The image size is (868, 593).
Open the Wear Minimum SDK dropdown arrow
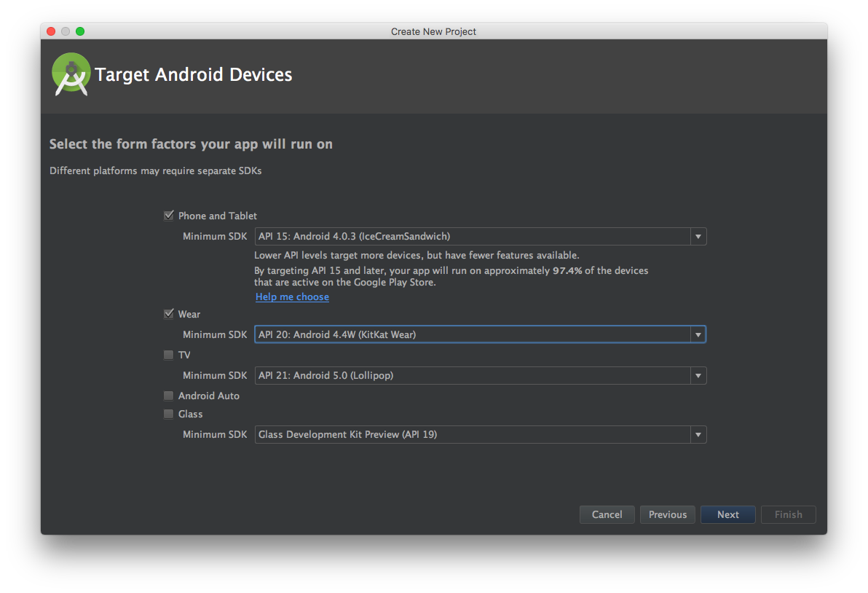pyautogui.click(x=698, y=334)
